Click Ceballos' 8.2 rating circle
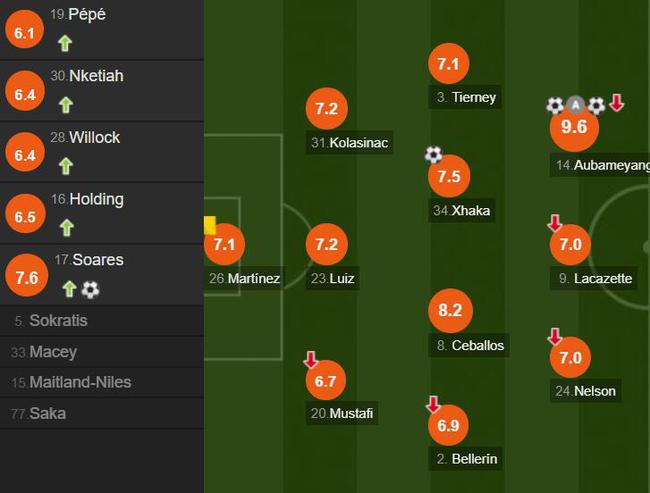 [x=450, y=310]
